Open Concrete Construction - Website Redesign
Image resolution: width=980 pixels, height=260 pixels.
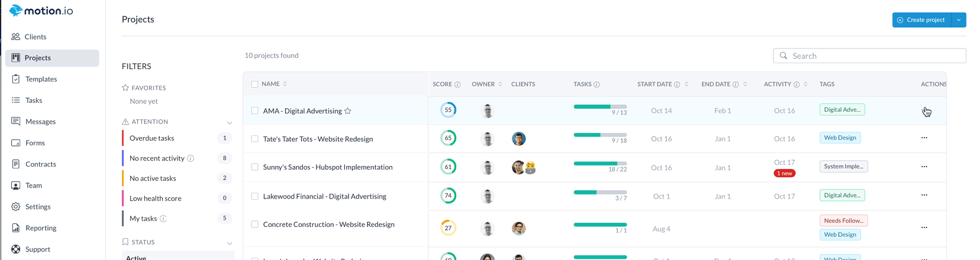pyautogui.click(x=328, y=225)
